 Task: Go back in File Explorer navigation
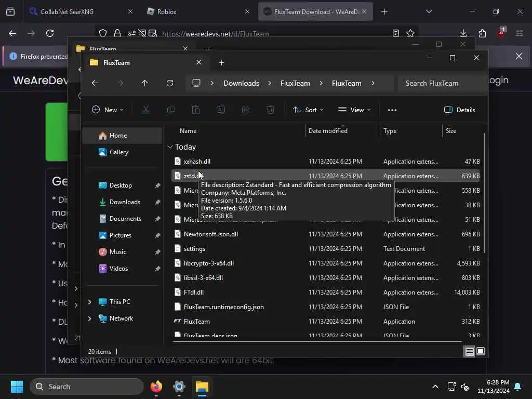tap(95, 83)
